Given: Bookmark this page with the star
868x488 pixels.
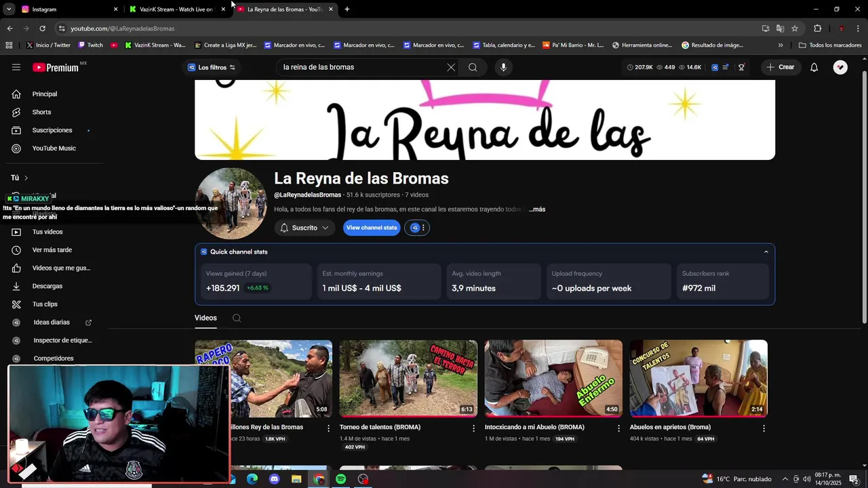Looking at the screenshot, I should pyautogui.click(x=795, y=28).
